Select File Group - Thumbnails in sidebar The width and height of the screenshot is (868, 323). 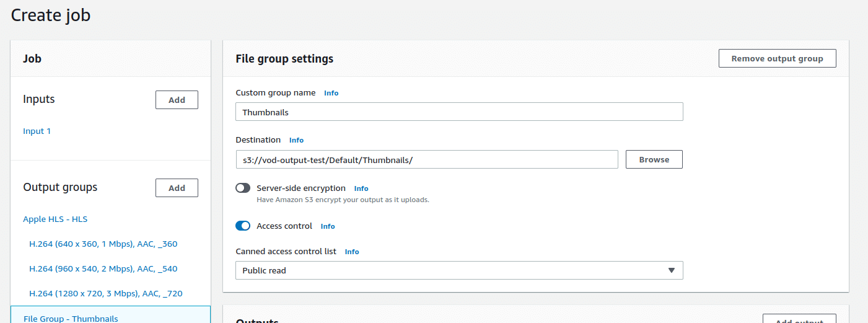(71, 318)
